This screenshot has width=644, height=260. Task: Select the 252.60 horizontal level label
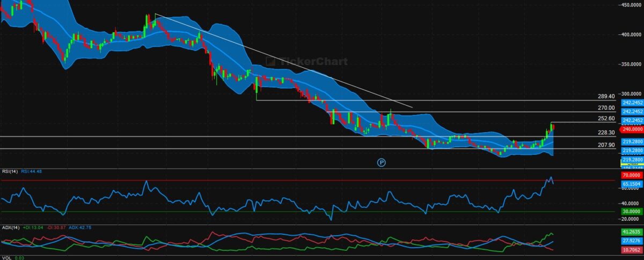(x=606, y=119)
